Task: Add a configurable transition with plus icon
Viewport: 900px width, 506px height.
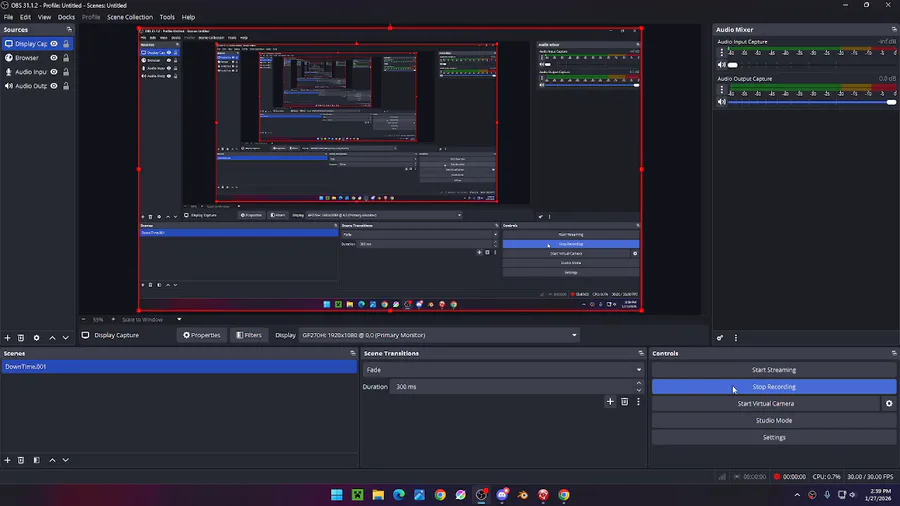Action: click(x=610, y=402)
